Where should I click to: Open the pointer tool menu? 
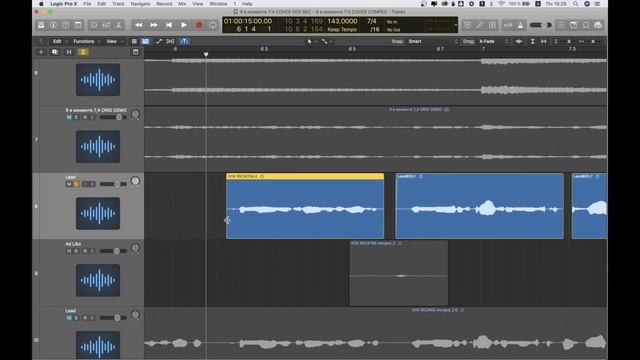[311, 41]
